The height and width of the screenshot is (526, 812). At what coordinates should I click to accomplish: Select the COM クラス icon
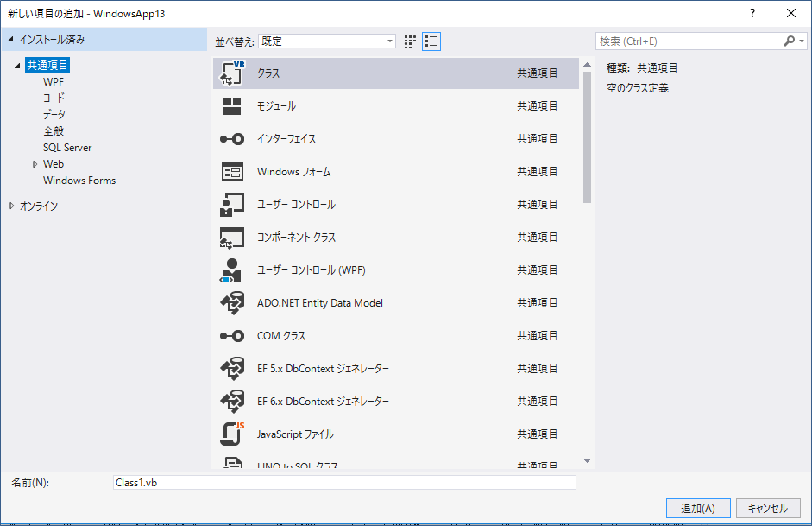(x=232, y=336)
